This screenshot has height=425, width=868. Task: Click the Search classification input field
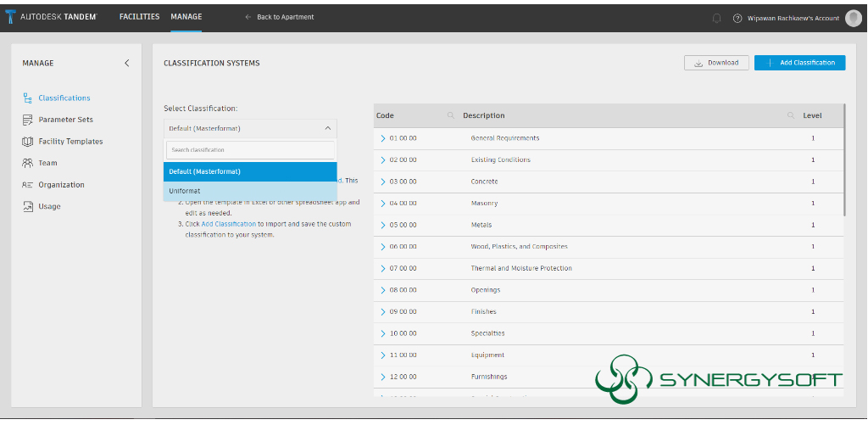pyautogui.click(x=250, y=150)
